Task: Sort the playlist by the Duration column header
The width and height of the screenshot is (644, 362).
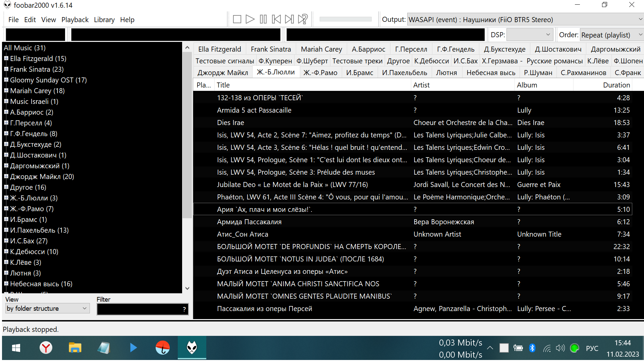Action: tap(616, 85)
